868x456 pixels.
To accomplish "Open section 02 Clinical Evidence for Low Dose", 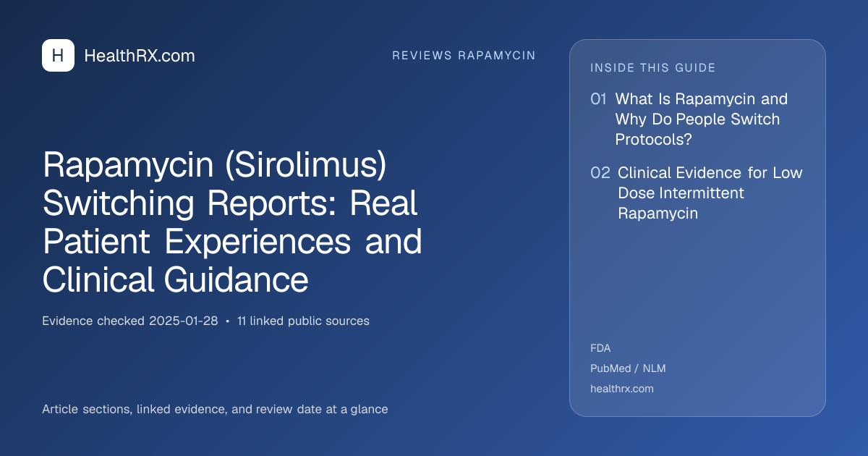I will click(x=710, y=193).
